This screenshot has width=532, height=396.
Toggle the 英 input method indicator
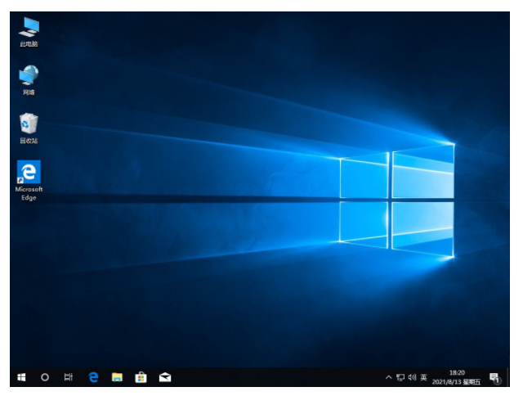coord(423,377)
